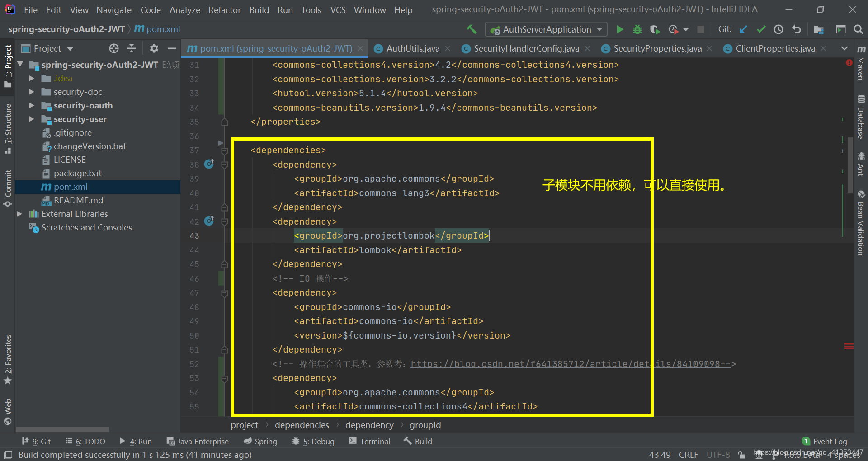Click the red error stripe mark in scrollbar
Screen dimensions: 868x461
849,347
